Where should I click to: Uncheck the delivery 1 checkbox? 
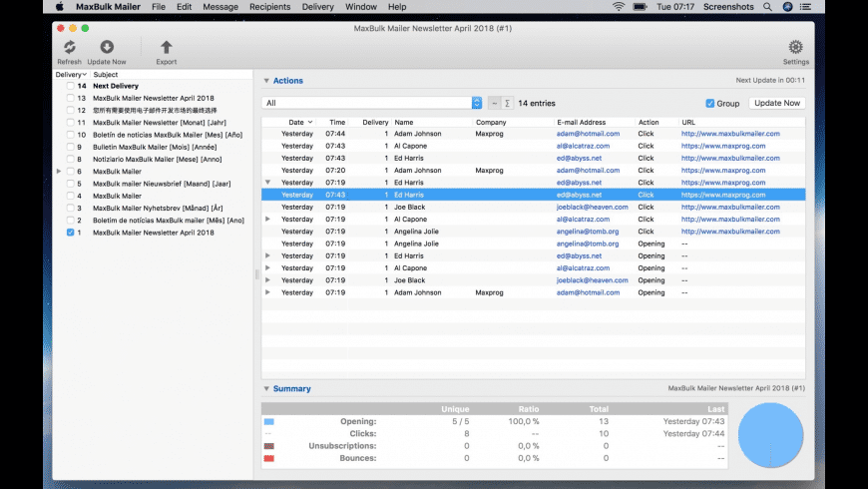[70, 233]
